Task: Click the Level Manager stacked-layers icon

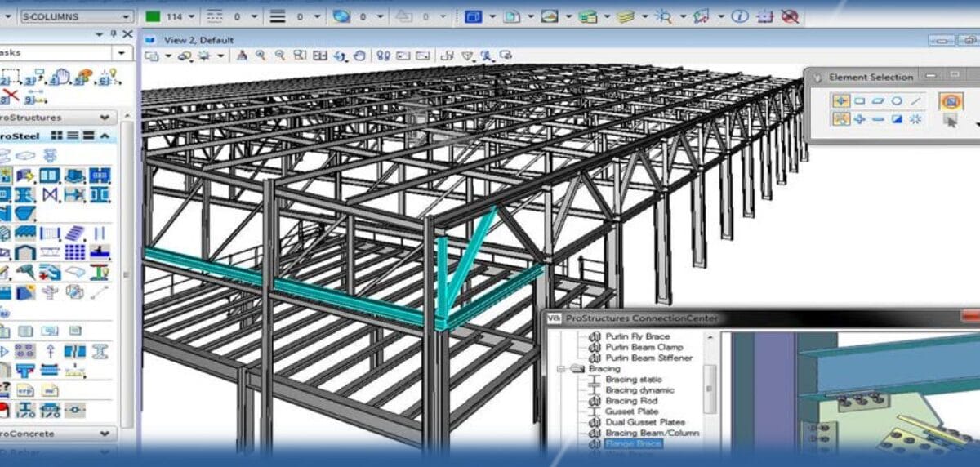Action: 588,16
